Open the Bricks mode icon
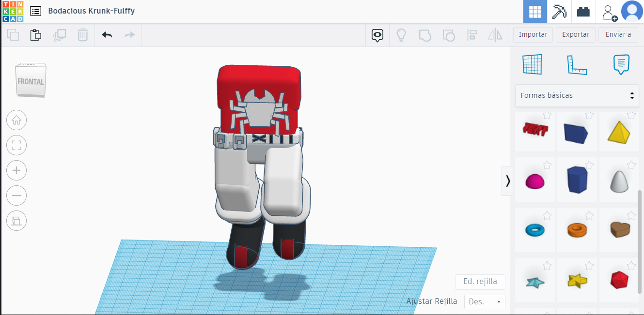644x315 pixels. pos(583,12)
